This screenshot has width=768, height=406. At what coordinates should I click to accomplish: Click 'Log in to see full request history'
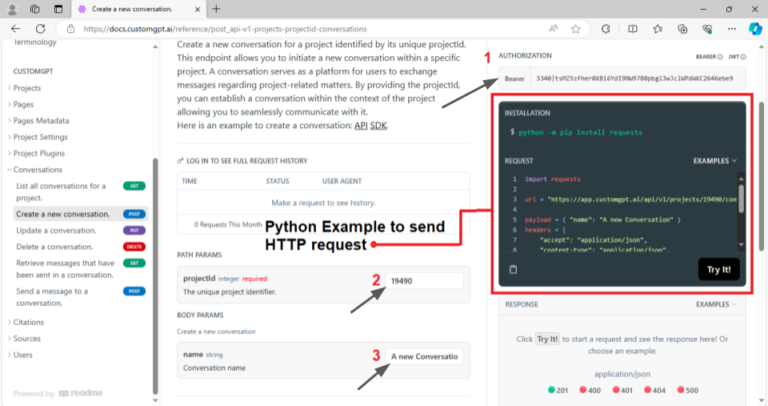(x=242, y=161)
